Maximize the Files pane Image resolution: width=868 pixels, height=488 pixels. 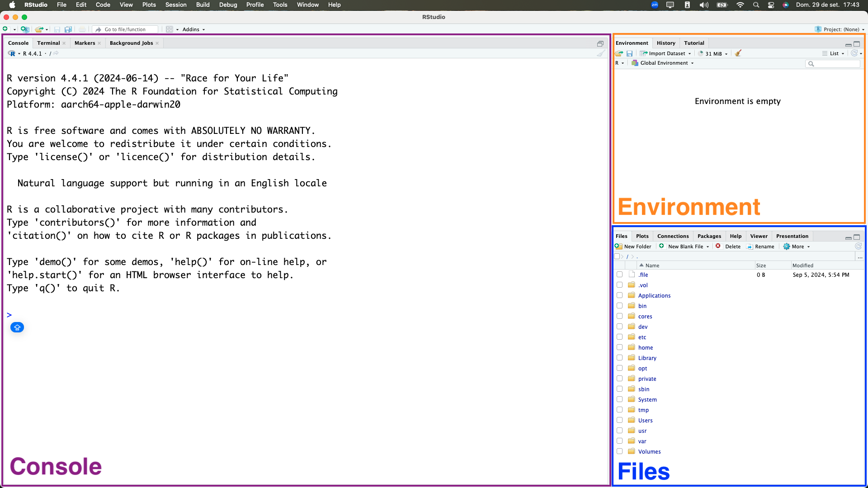(x=857, y=237)
